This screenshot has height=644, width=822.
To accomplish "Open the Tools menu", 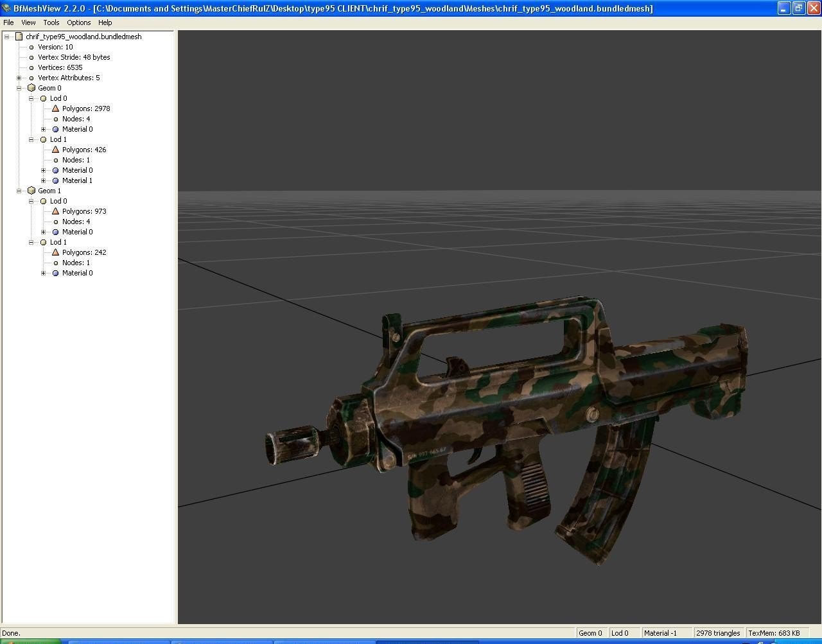I will (51, 22).
